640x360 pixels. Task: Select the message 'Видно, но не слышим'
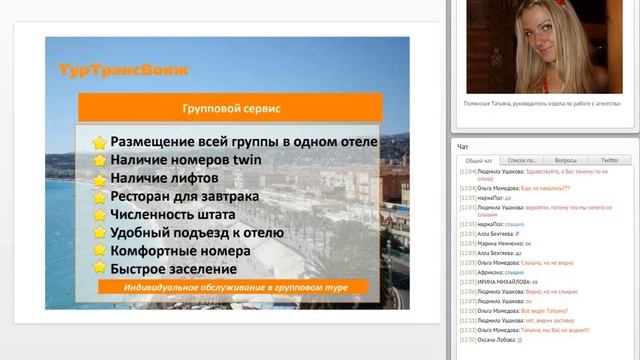click(x=518, y=292)
